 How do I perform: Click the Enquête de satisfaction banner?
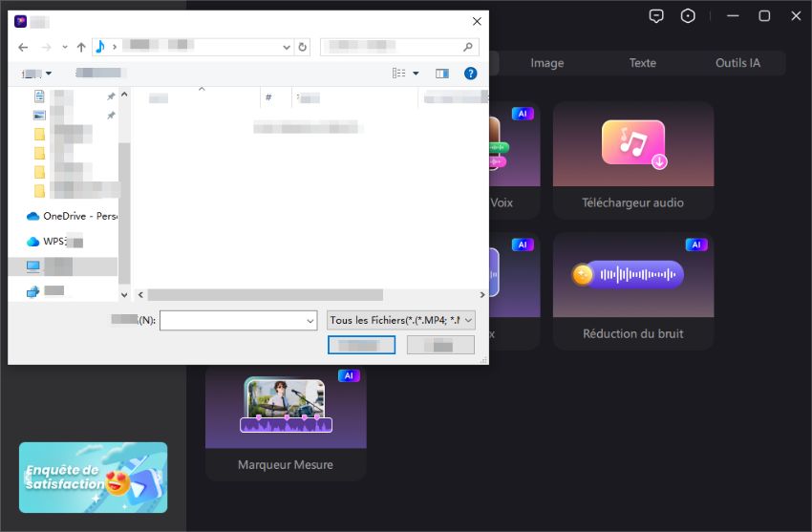tap(93, 478)
